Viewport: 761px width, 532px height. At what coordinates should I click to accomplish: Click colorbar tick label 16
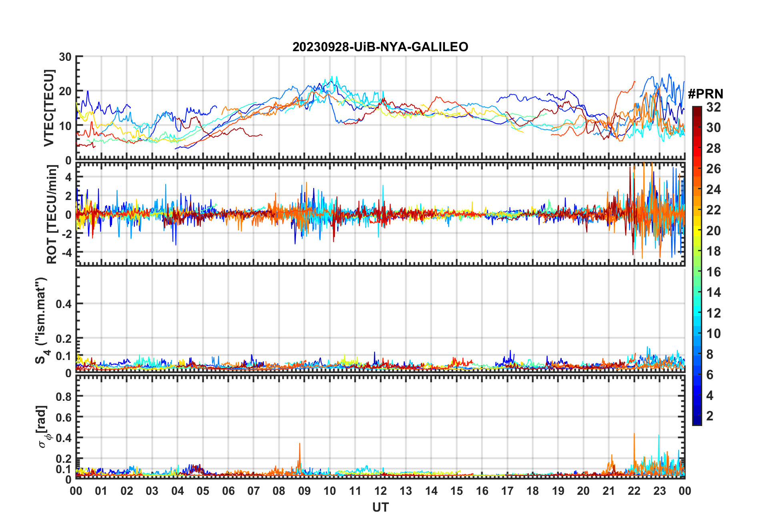713,272
